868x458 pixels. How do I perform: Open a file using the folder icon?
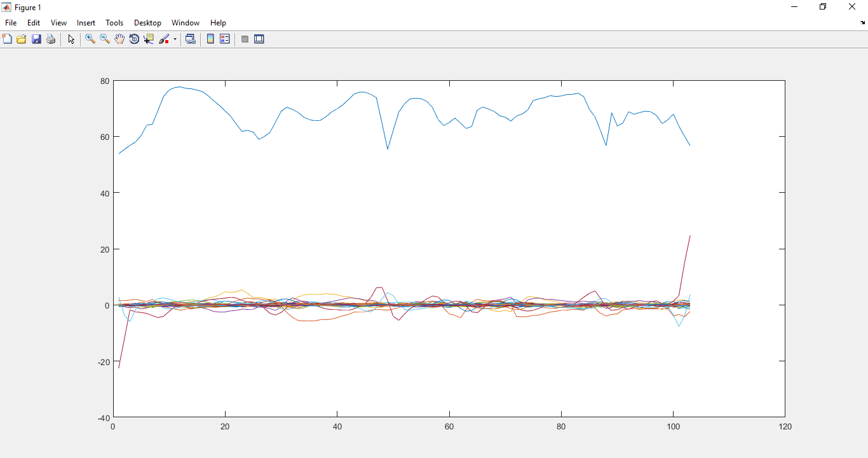[22, 39]
